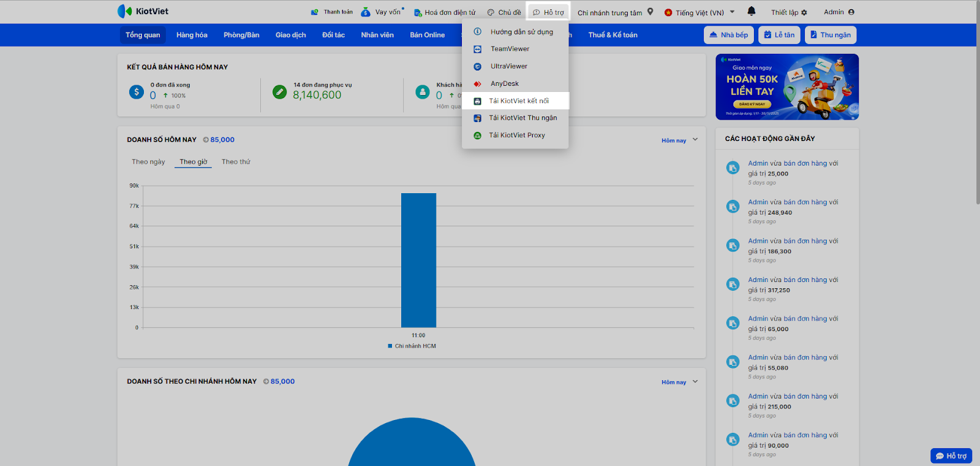Click the blue dollar icon for completed orders
Image resolution: width=980 pixels, height=466 pixels.
tap(137, 92)
